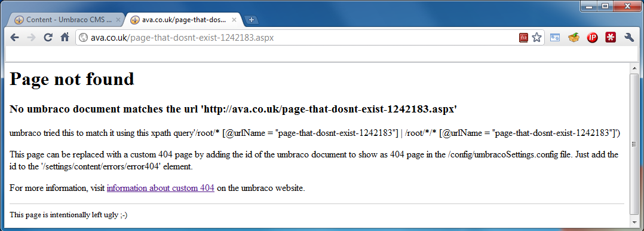This screenshot has height=231, width=644.
Task: Open the blue window extension icon
Action: tap(556, 38)
